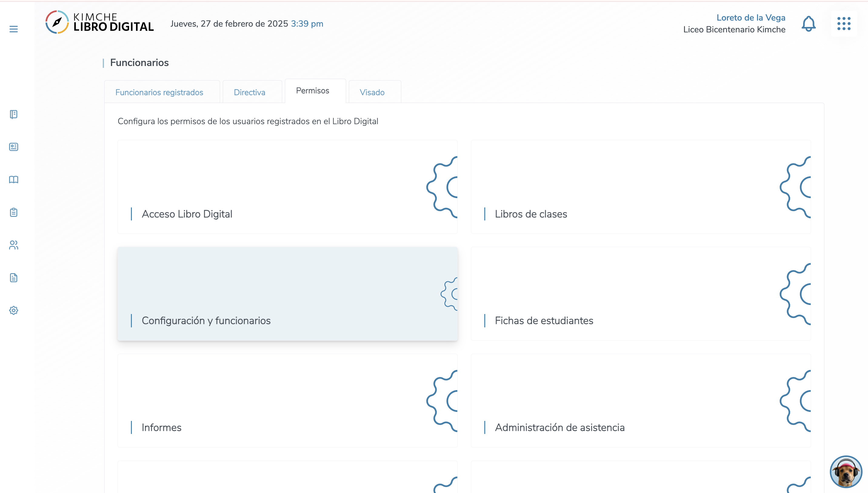Click the notifications bell icon
Image resolution: width=868 pixels, height=493 pixels.
(x=808, y=24)
